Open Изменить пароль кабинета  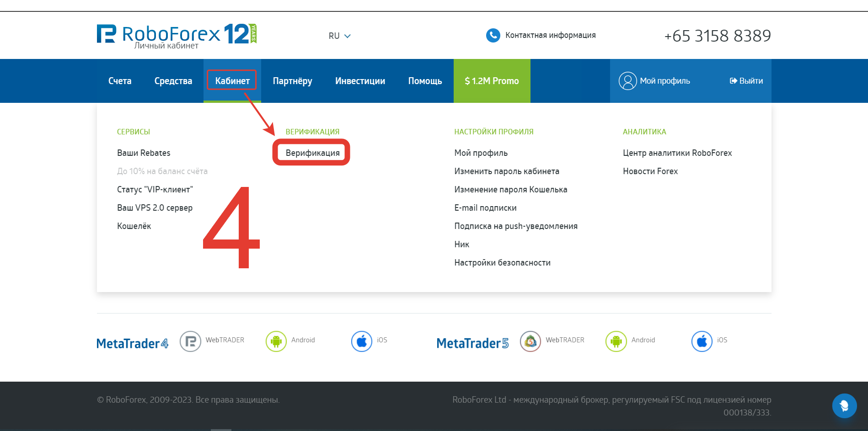[507, 171]
